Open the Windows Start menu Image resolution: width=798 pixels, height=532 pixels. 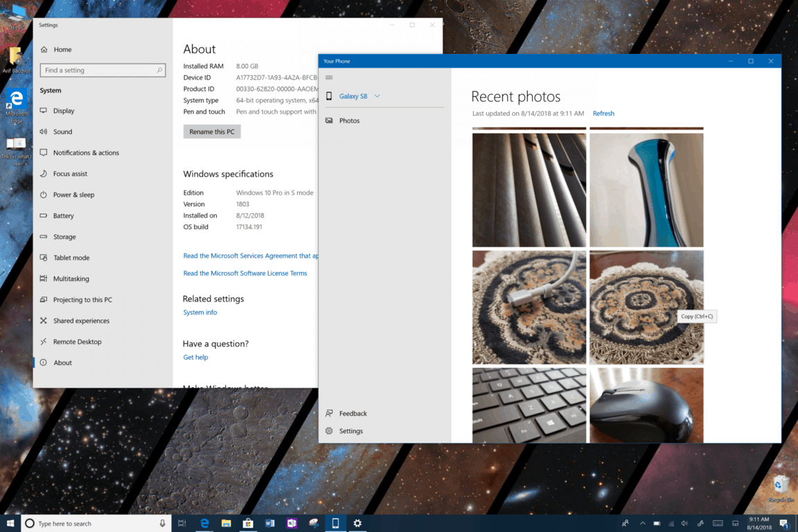pos(10,524)
